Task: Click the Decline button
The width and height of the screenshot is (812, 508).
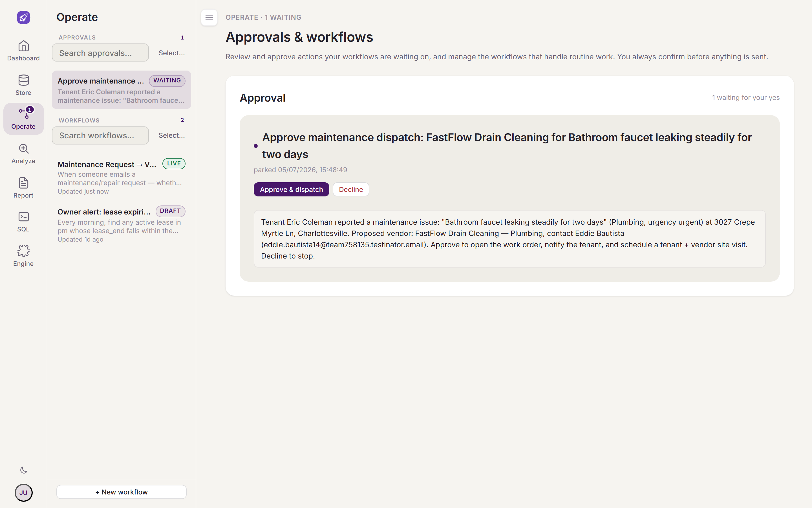Action: click(351, 189)
